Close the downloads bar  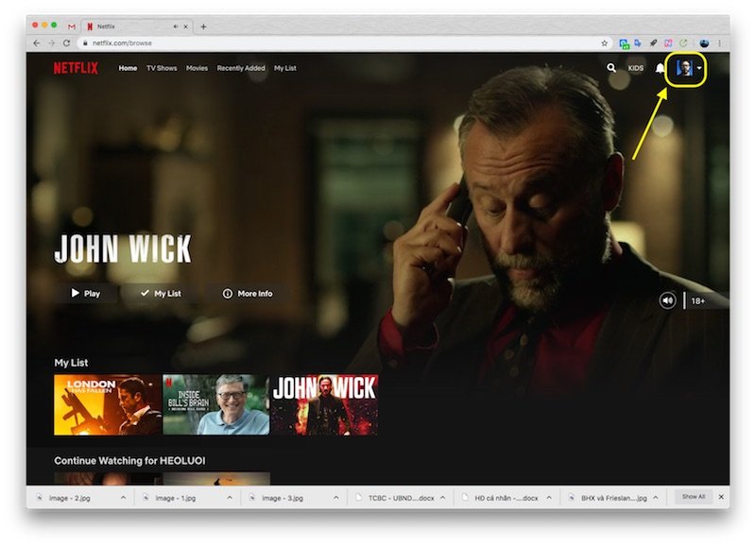pyautogui.click(x=721, y=497)
